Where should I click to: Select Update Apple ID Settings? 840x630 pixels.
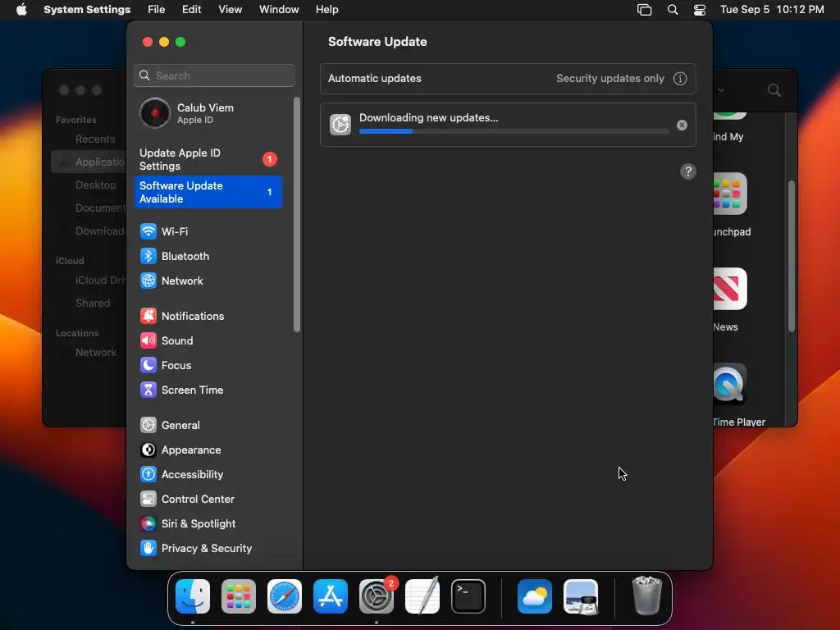208,159
